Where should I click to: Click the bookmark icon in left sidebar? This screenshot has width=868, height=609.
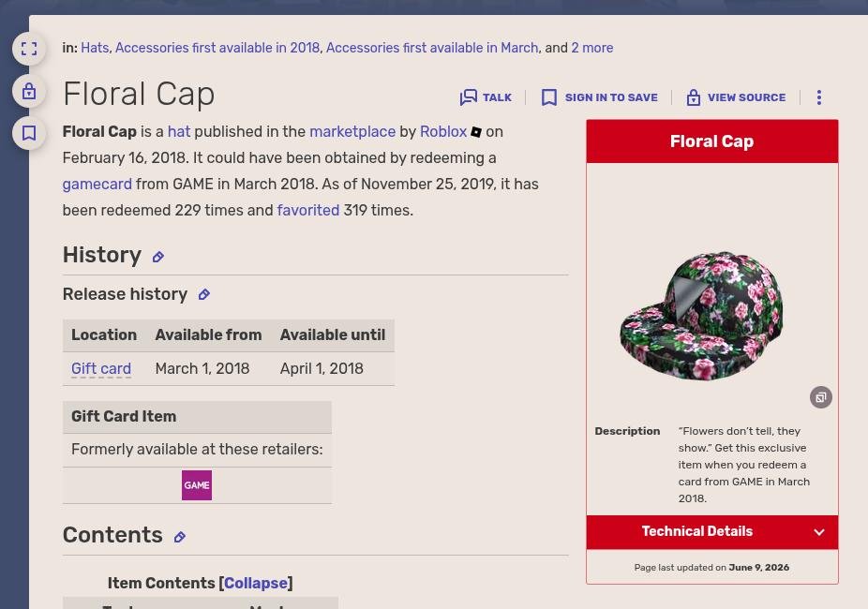point(29,133)
